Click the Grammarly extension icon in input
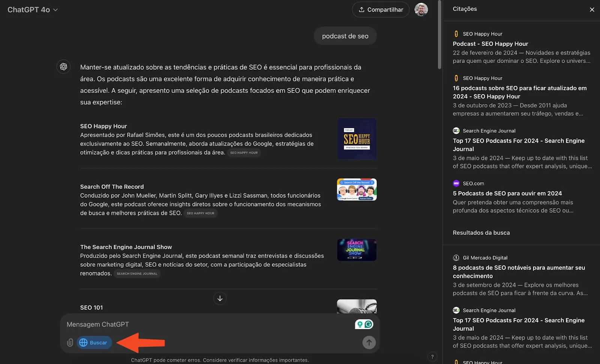600x364 pixels. [x=369, y=324]
